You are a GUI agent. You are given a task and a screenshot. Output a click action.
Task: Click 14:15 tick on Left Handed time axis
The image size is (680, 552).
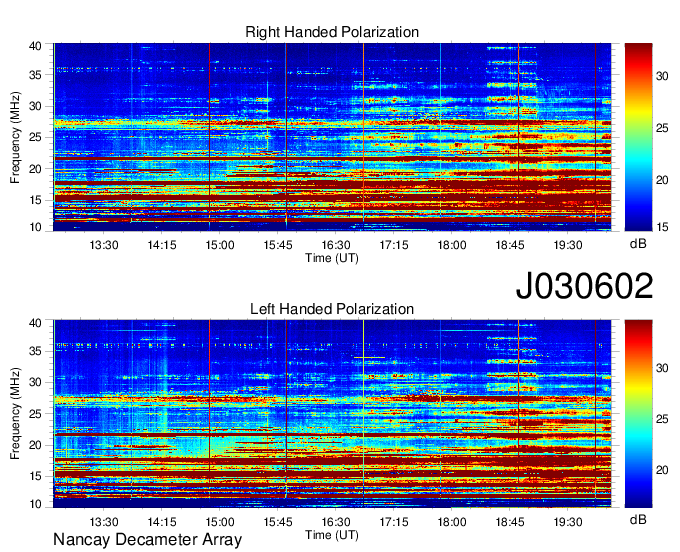(x=162, y=522)
